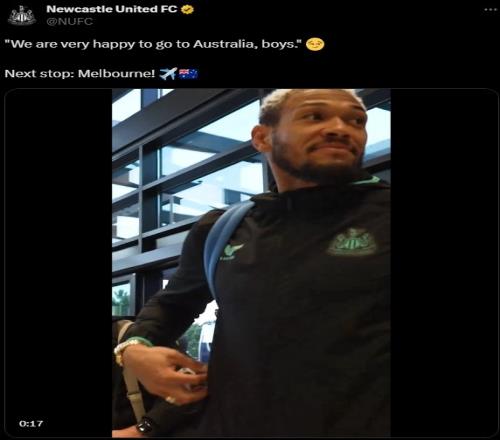Open the three-dot more options menu
Screen dimensions: 500x440
click(490, 9)
